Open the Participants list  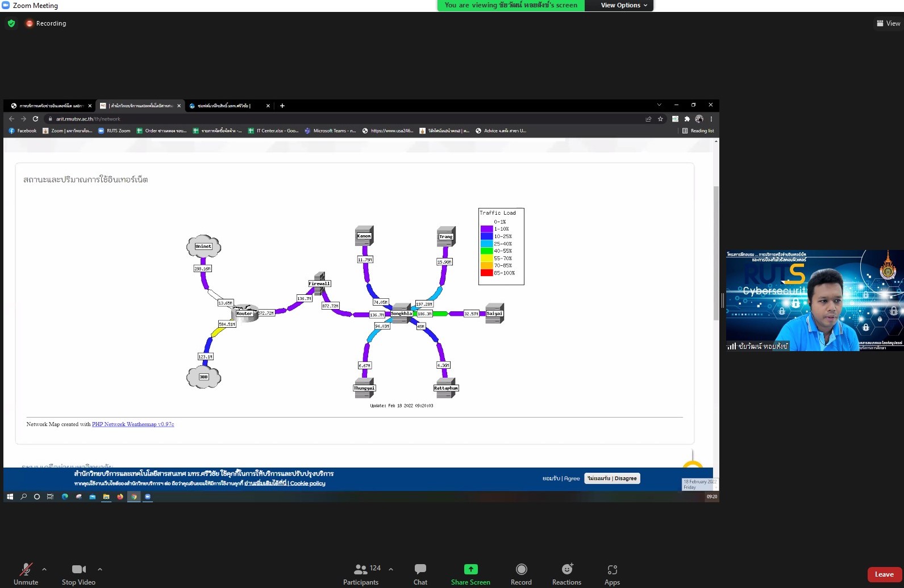click(x=361, y=574)
